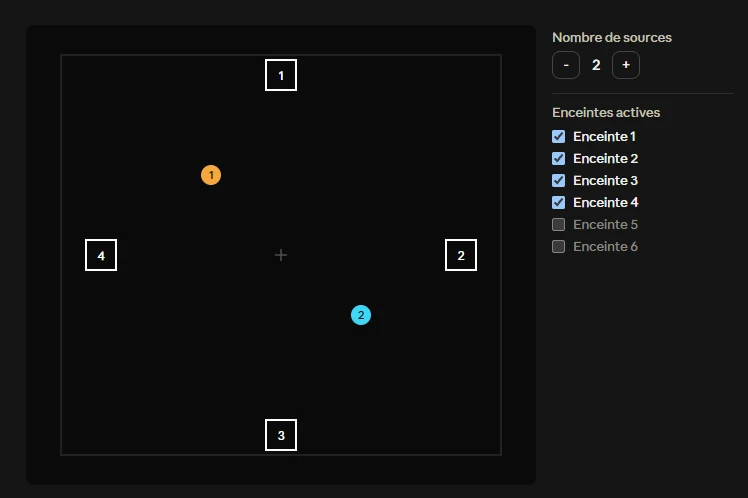The width and height of the screenshot is (748, 498).
Task: Decrease number of sources with minus button
Action: click(x=566, y=65)
